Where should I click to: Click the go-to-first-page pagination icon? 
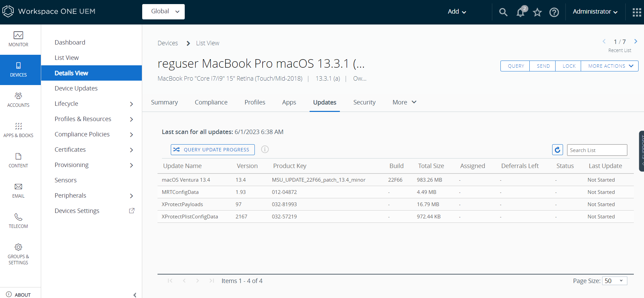(x=170, y=281)
